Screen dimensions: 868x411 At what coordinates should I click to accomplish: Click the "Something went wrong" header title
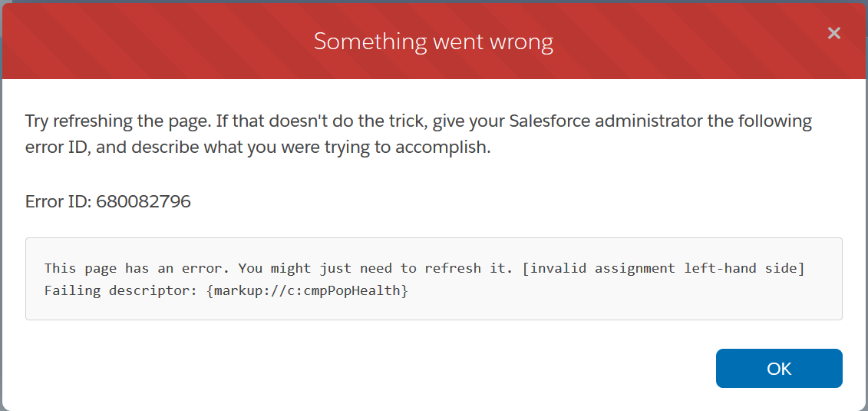point(434,41)
